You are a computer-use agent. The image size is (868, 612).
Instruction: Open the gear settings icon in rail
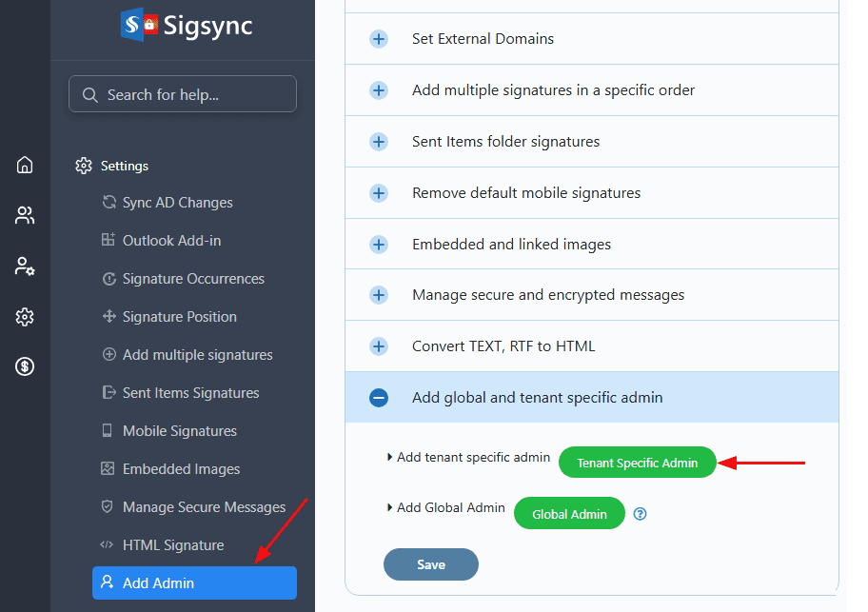point(25,317)
